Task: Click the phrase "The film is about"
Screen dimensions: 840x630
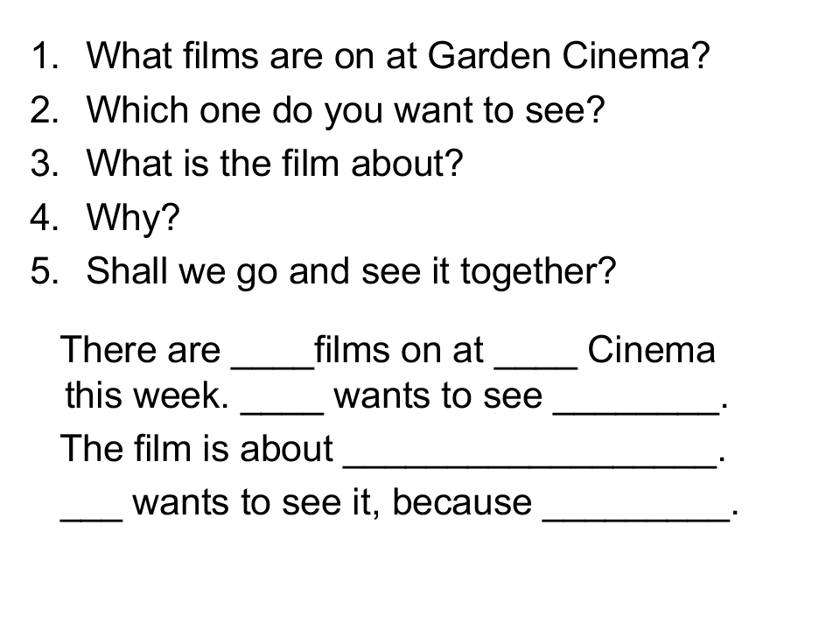Action: coord(197,450)
